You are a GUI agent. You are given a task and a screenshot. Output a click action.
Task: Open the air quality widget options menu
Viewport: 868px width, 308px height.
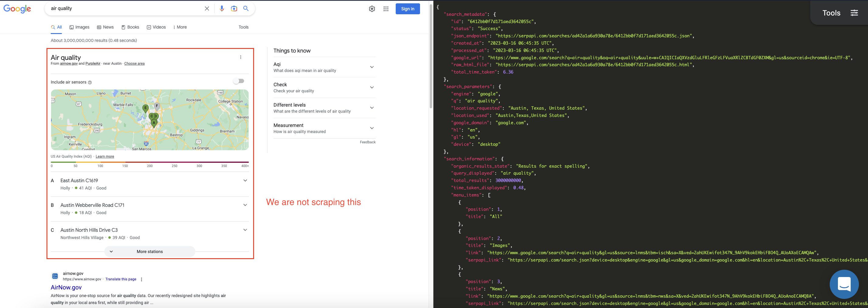(x=241, y=57)
